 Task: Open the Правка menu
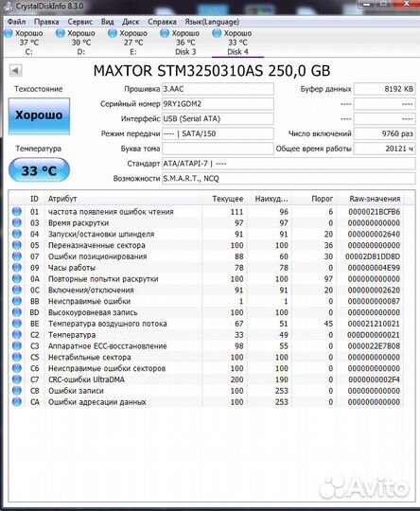(46, 22)
